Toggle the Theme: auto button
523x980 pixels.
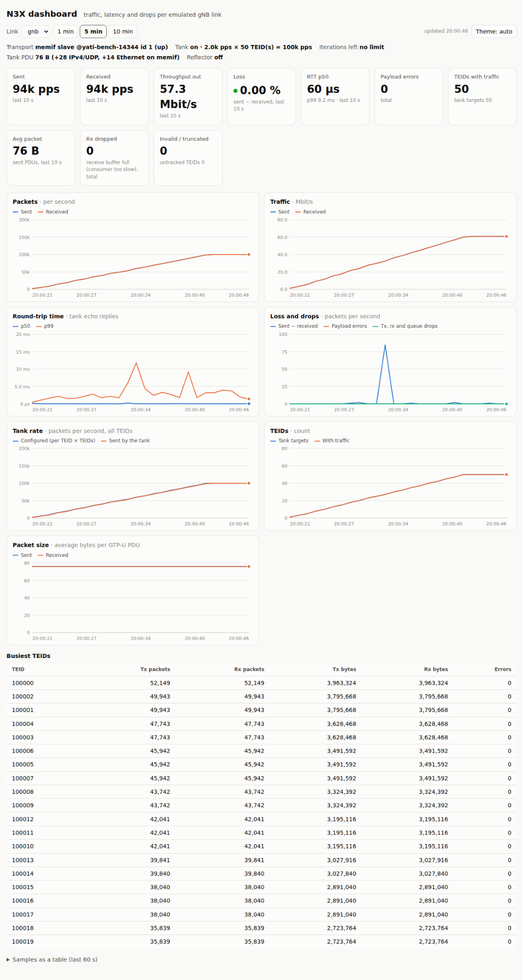494,32
